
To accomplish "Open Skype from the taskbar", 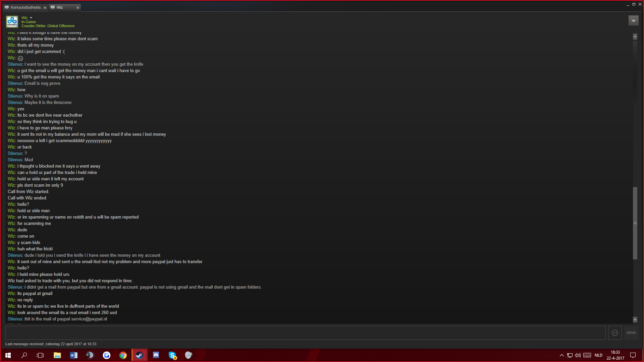I will click(x=172, y=355).
